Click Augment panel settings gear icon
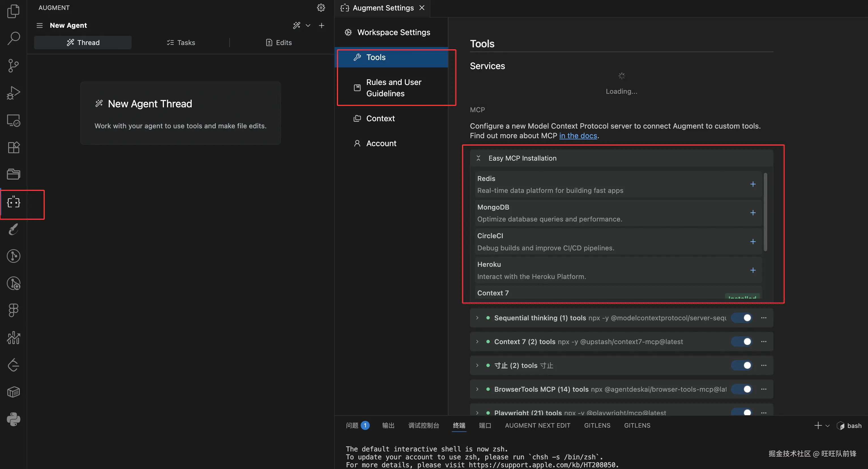 321,8
